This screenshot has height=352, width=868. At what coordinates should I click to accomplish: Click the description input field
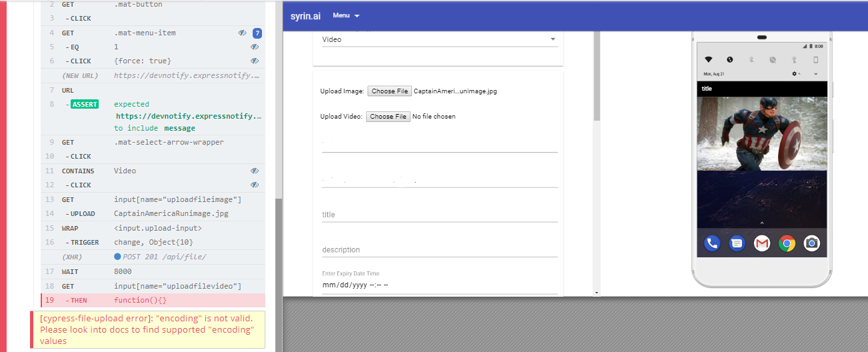tap(439, 250)
